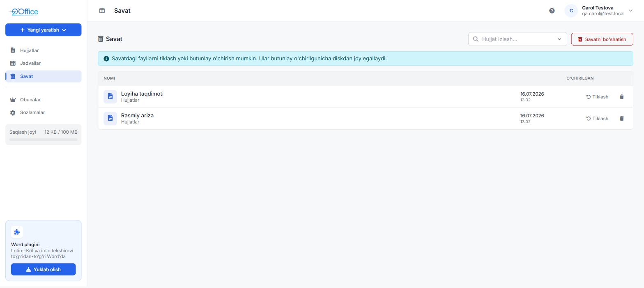Click the Word file icon for Loyiha taqdimoti

click(x=110, y=96)
